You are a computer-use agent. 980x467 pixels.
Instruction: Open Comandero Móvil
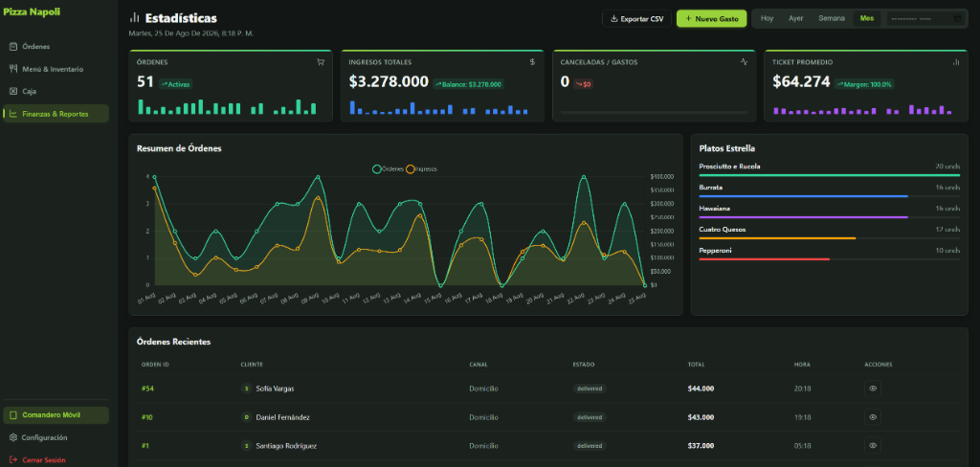pyautogui.click(x=56, y=415)
